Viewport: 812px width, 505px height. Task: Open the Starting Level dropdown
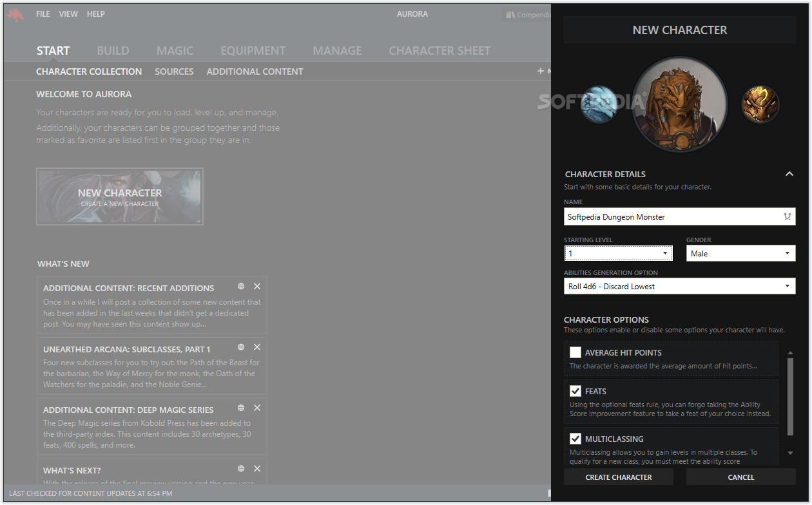[x=619, y=253]
